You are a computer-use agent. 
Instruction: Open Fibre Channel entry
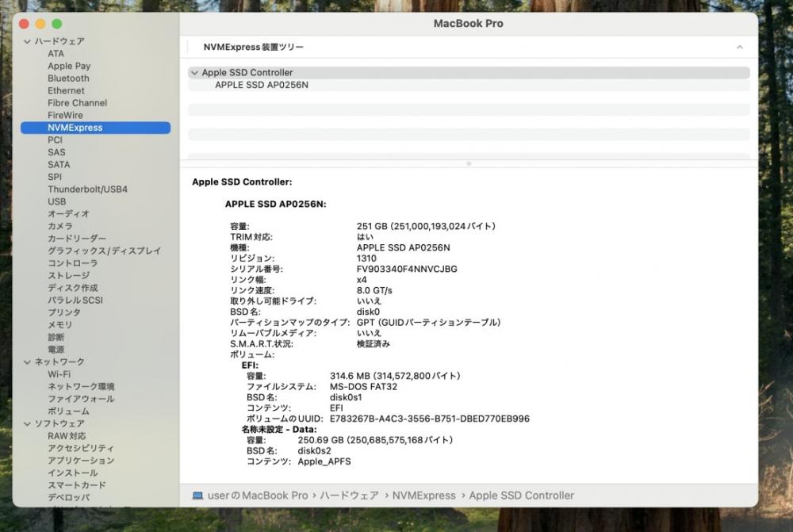tap(78, 102)
